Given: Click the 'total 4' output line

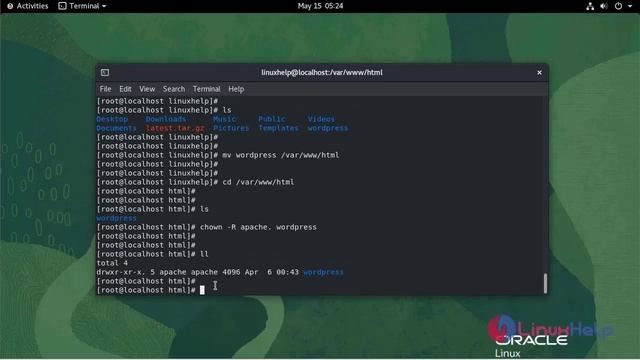Looking at the screenshot, I should [x=112, y=263].
